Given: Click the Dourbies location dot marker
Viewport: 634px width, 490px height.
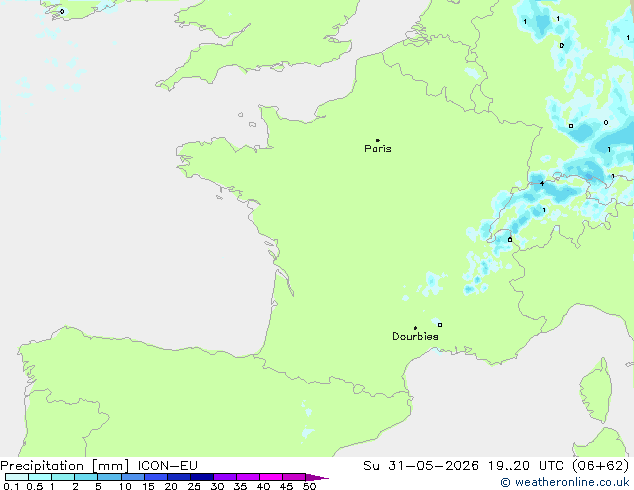Looking at the screenshot, I should 415,328.
